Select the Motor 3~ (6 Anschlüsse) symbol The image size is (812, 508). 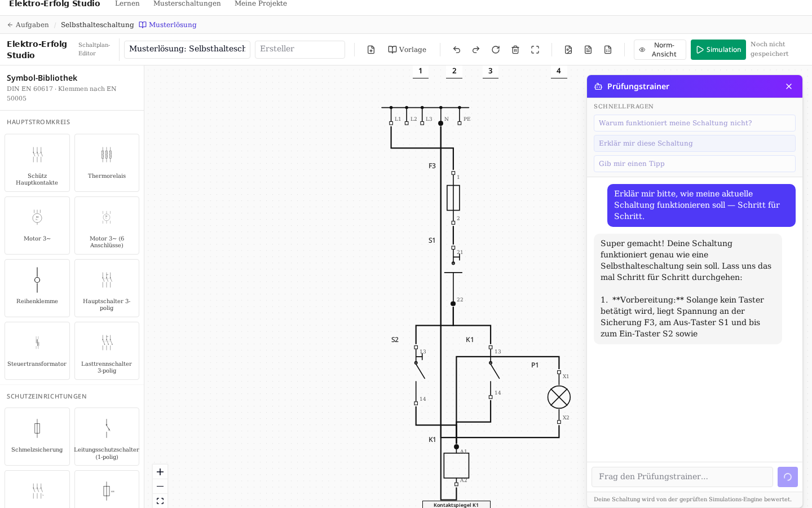click(x=107, y=225)
